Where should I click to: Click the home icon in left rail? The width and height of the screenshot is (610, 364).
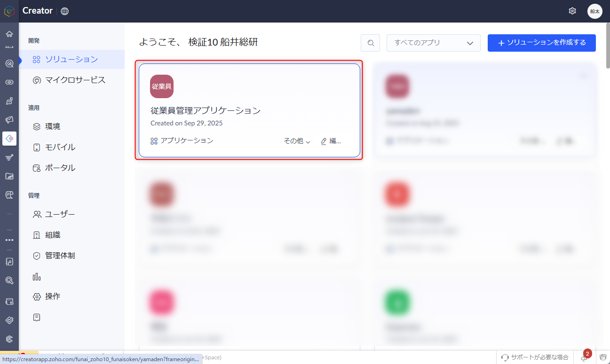[x=9, y=34]
